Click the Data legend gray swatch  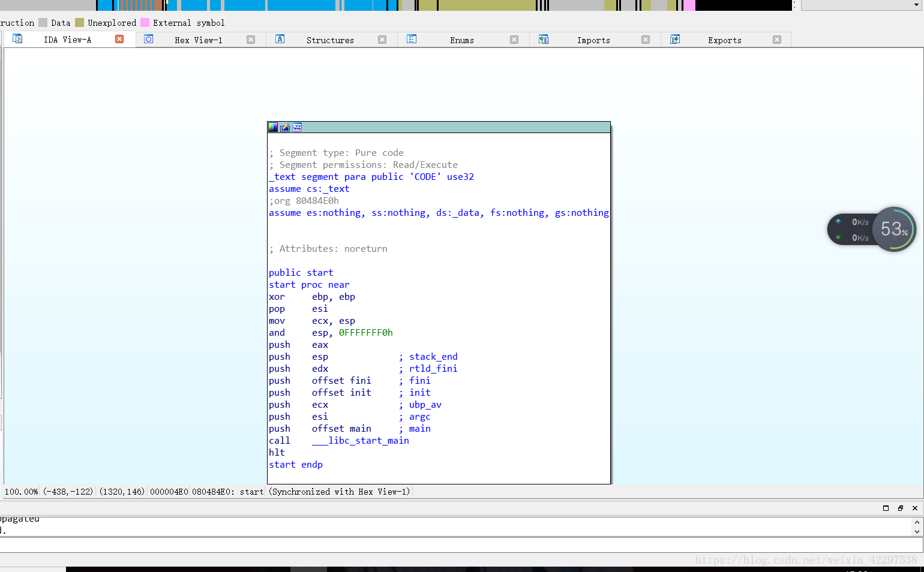43,23
